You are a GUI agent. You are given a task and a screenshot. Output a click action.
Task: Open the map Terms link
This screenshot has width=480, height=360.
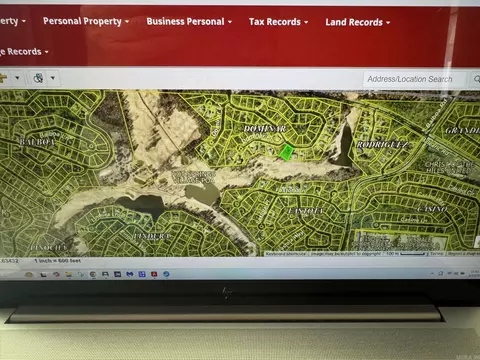(x=436, y=254)
